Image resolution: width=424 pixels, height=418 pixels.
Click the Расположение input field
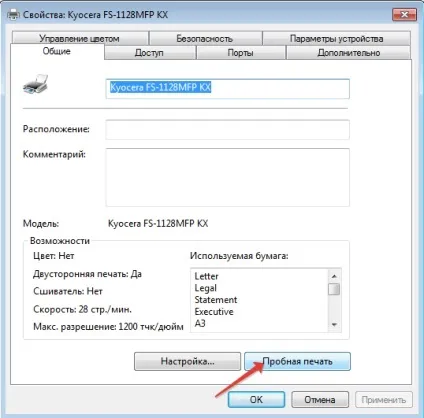click(x=227, y=130)
